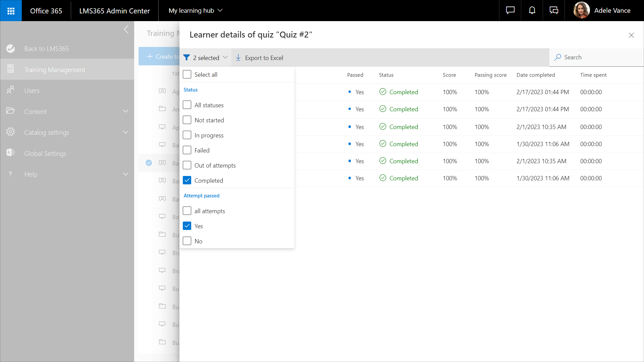Click the Content folder icon
Viewport: 644px width, 362px height.
(10, 111)
